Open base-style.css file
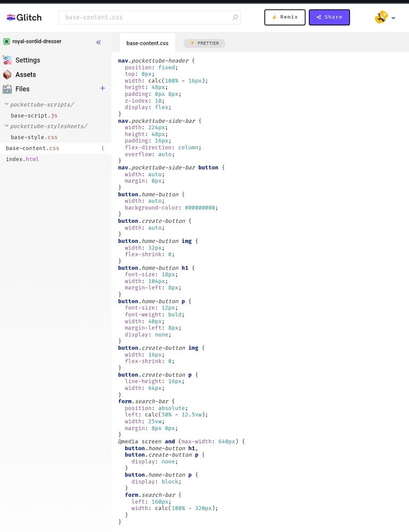This screenshot has height=532, width=409. pos(34,137)
